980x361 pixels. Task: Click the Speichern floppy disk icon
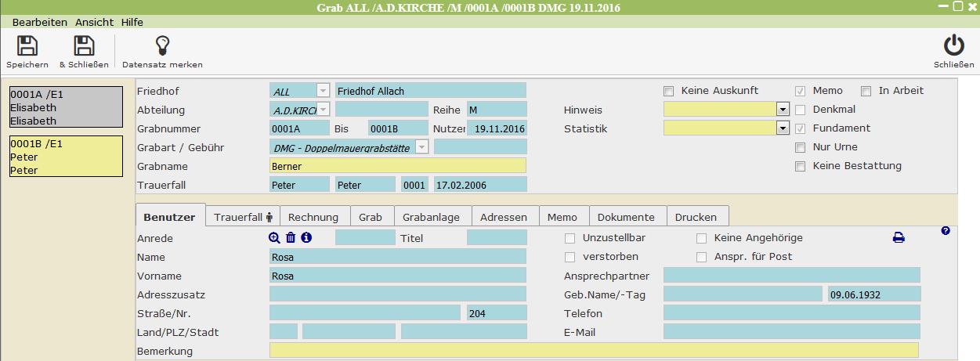pyautogui.click(x=27, y=46)
